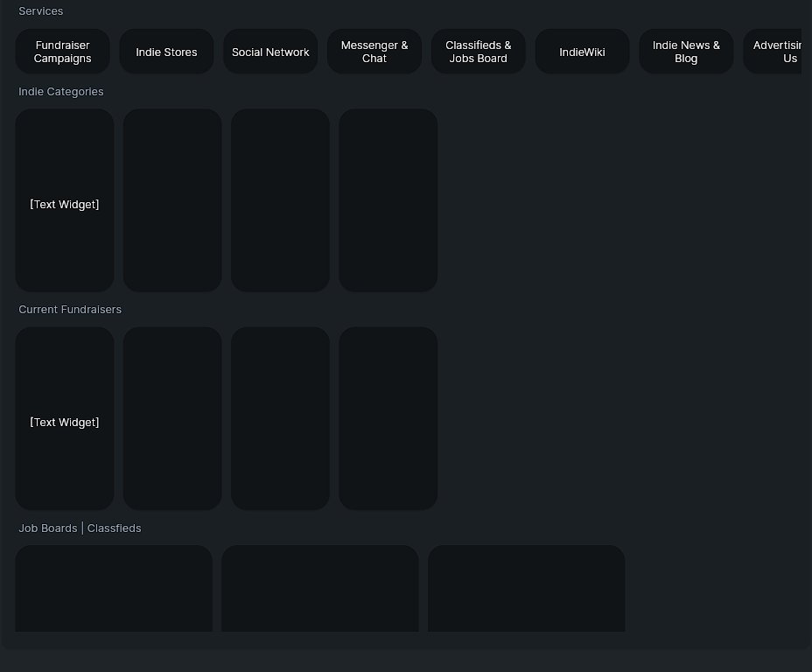Launch Messenger & Chat
The height and width of the screenshot is (672, 812).
[x=374, y=52]
